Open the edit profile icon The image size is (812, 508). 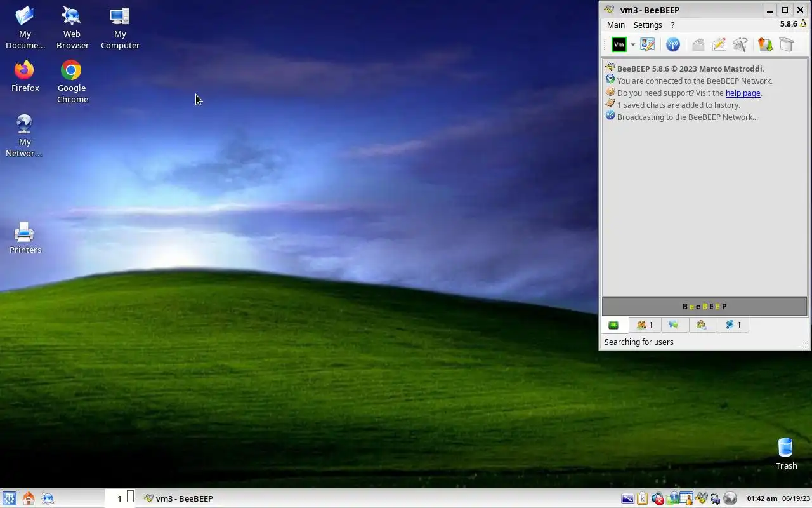647,44
